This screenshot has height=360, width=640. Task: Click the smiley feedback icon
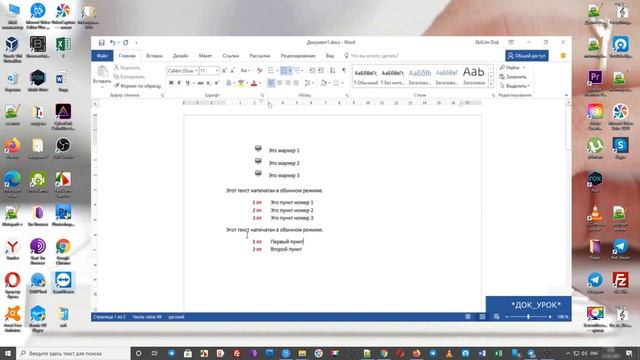click(x=563, y=56)
